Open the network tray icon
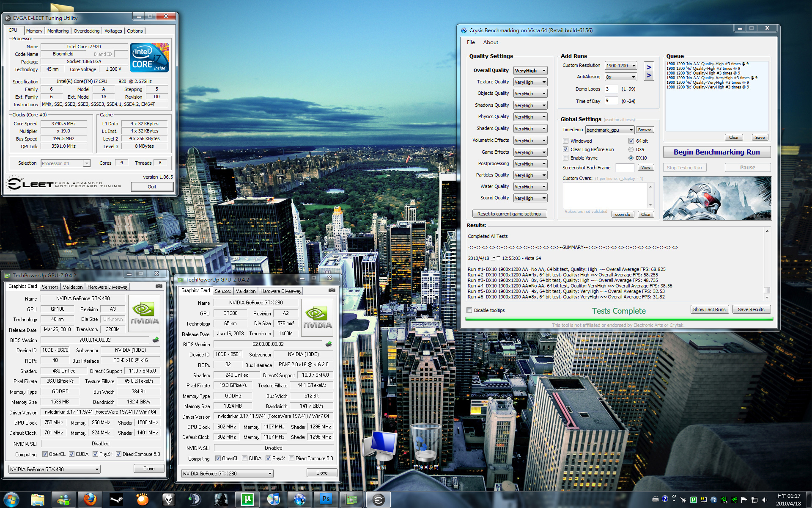Screen dimensions: 812x508 [x=754, y=500]
